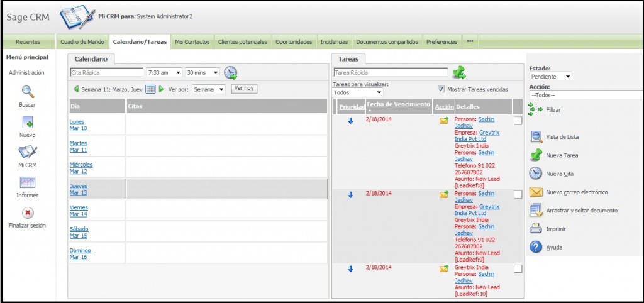Open Miércoles Mar 12 day link

(81, 168)
